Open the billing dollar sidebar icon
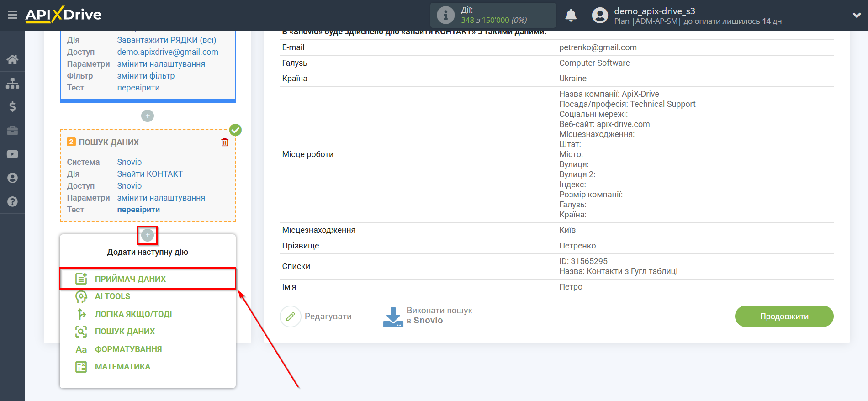 coord(12,107)
